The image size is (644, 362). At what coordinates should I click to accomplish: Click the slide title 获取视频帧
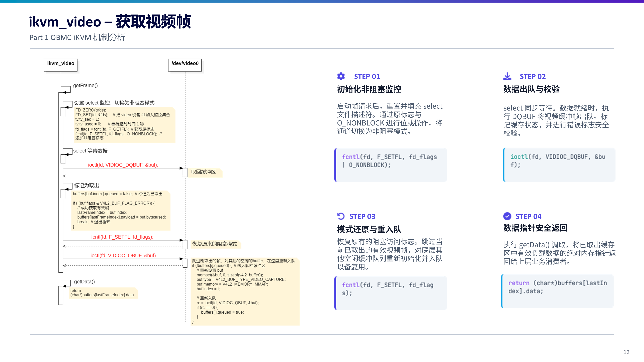pos(153,22)
